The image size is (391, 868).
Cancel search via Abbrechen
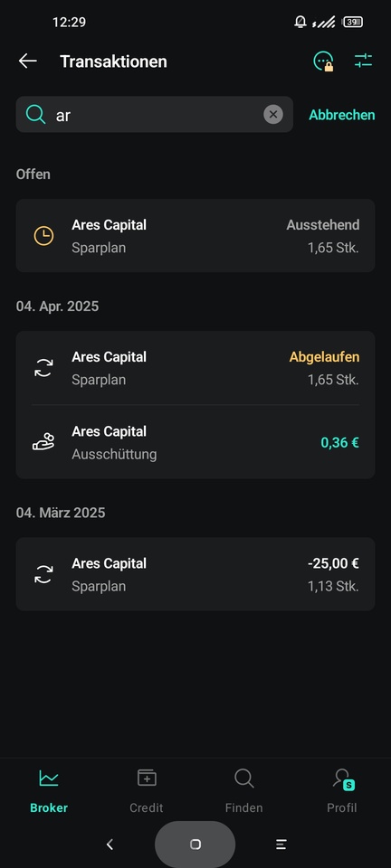[x=342, y=115]
